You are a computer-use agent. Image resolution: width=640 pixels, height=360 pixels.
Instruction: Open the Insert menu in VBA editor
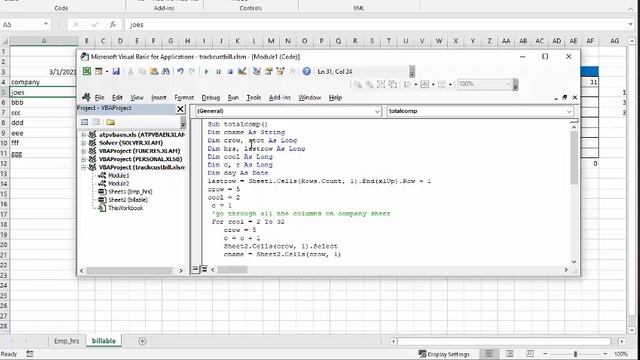(159, 98)
